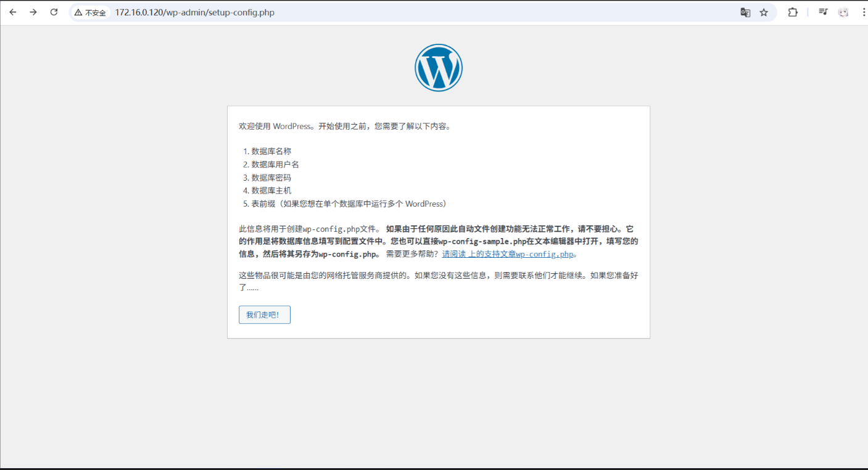Click the WordPress logo

tap(439, 68)
